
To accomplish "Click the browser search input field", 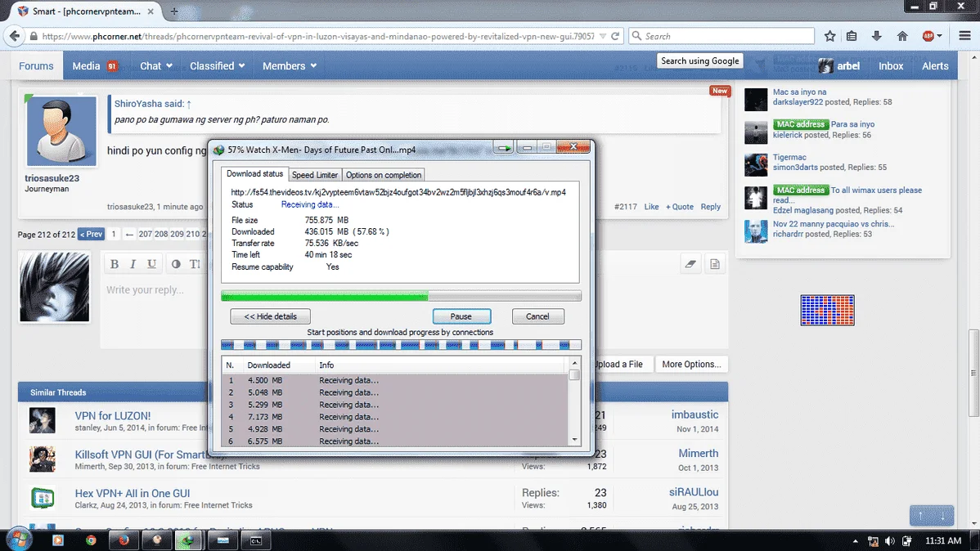I will (722, 36).
